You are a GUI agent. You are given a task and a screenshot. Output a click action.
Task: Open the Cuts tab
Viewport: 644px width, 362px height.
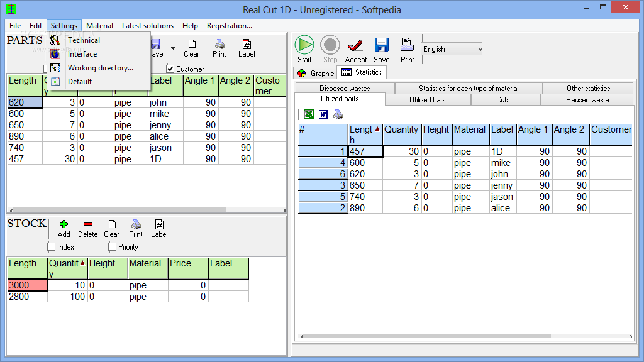(502, 100)
